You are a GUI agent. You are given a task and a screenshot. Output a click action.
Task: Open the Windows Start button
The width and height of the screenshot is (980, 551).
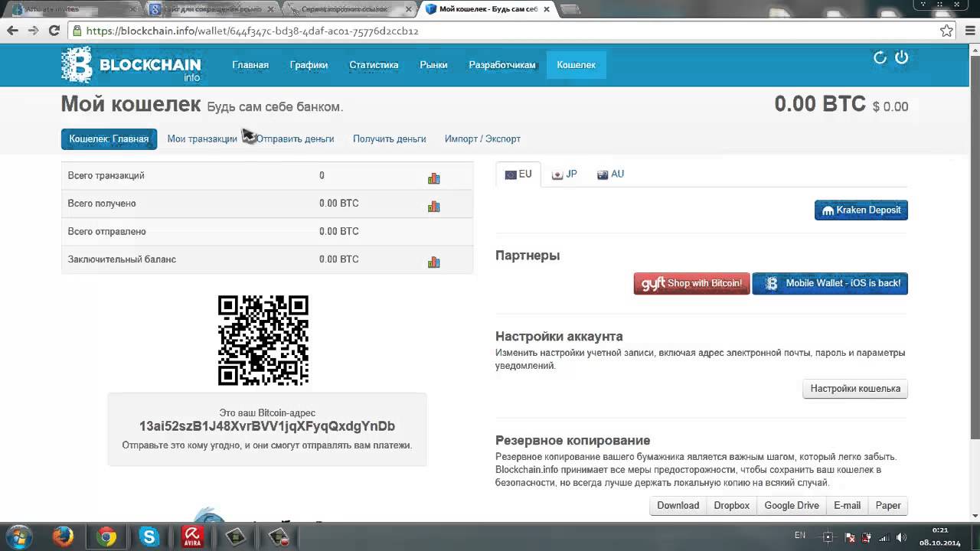[18, 536]
